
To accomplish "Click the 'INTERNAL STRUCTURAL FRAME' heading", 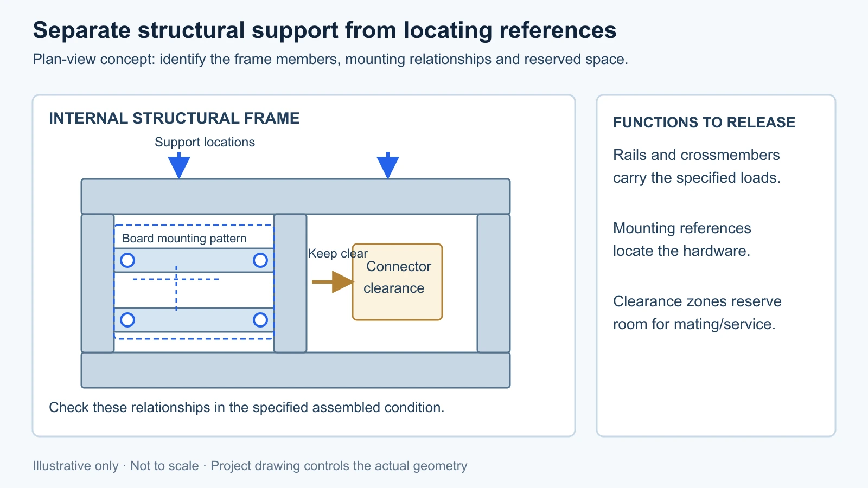I will [x=174, y=118].
